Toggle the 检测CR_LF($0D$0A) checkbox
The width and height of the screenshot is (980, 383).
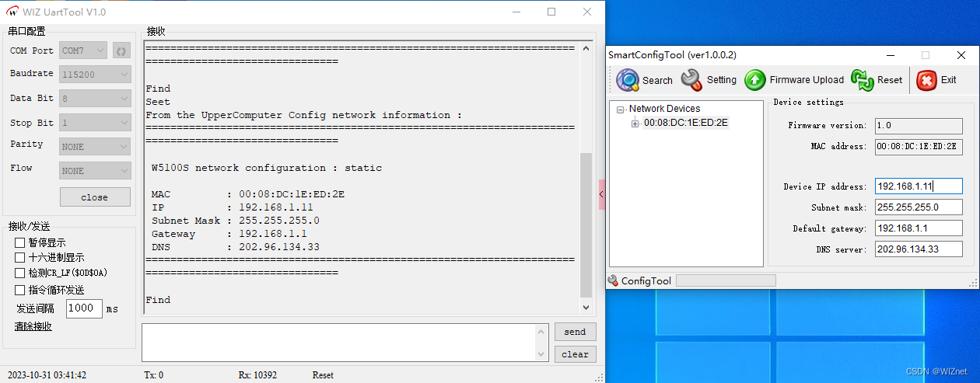20,273
